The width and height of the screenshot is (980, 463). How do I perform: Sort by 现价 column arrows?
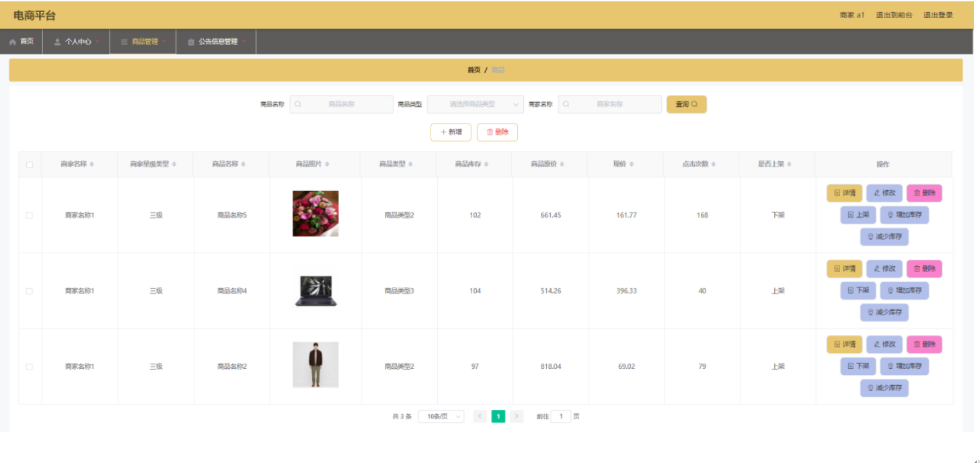631,165
